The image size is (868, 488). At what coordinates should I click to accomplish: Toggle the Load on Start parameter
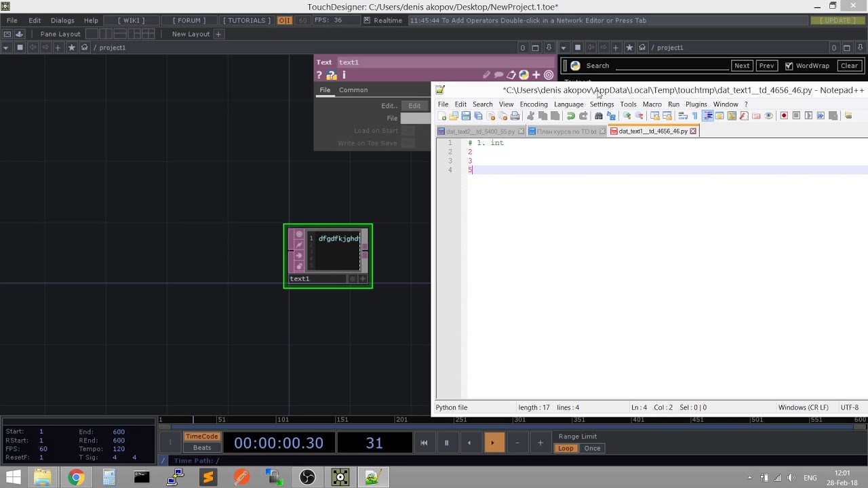click(408, 131)
